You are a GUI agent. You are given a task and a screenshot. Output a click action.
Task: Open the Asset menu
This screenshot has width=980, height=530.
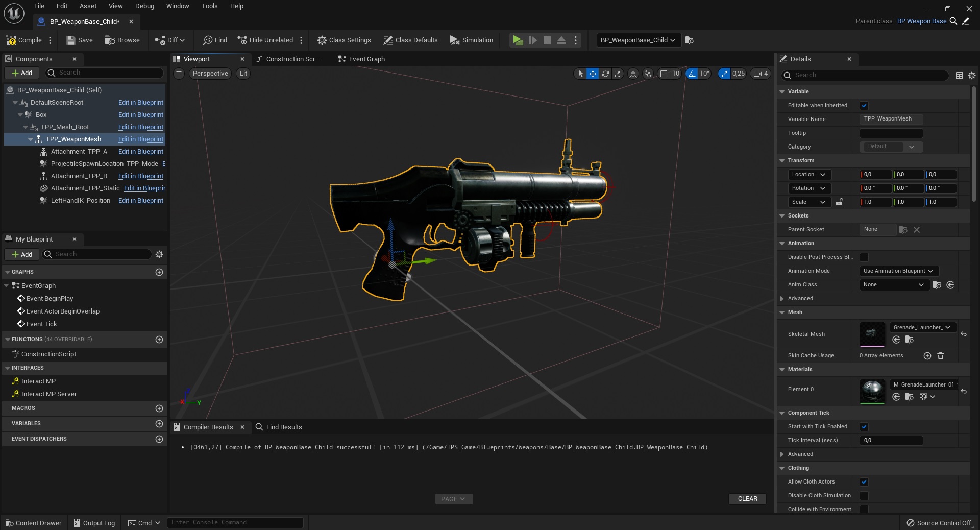point(88,6)
